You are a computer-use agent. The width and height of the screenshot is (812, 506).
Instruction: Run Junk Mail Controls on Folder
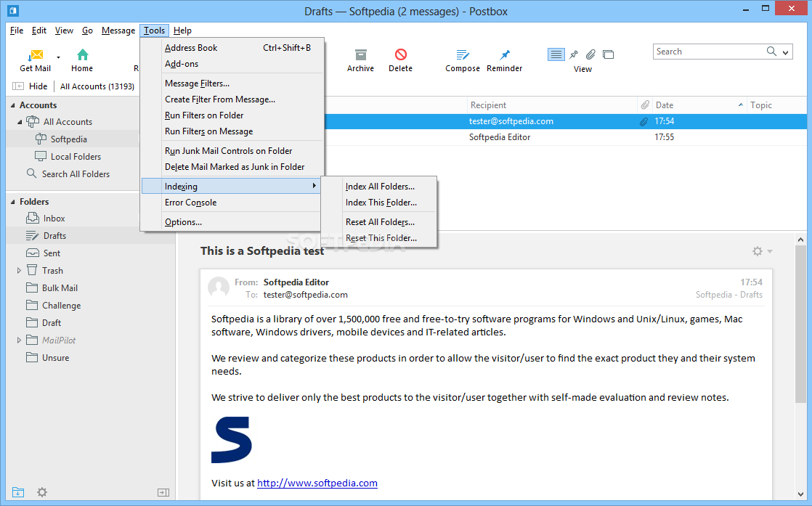[232, 151]
